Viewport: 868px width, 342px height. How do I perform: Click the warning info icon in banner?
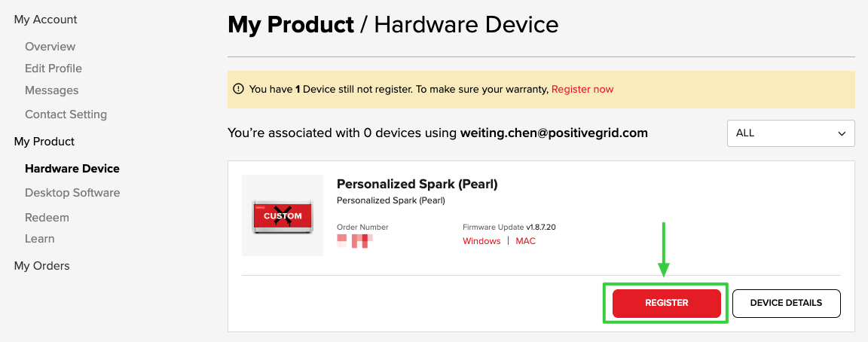[239, 89]
